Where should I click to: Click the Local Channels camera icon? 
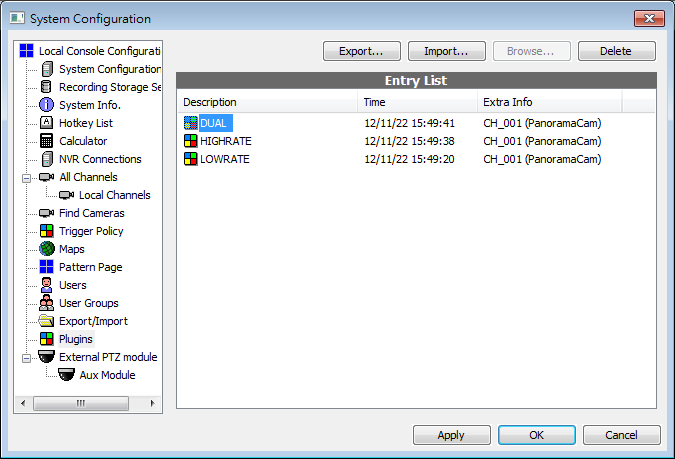pos(66,195)
